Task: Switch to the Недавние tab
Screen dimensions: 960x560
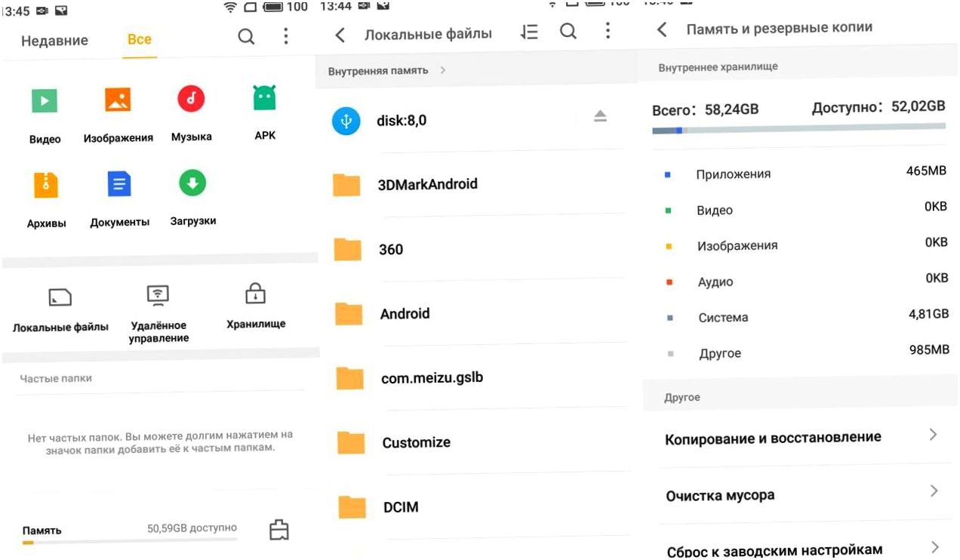Action: click(54, 41)
